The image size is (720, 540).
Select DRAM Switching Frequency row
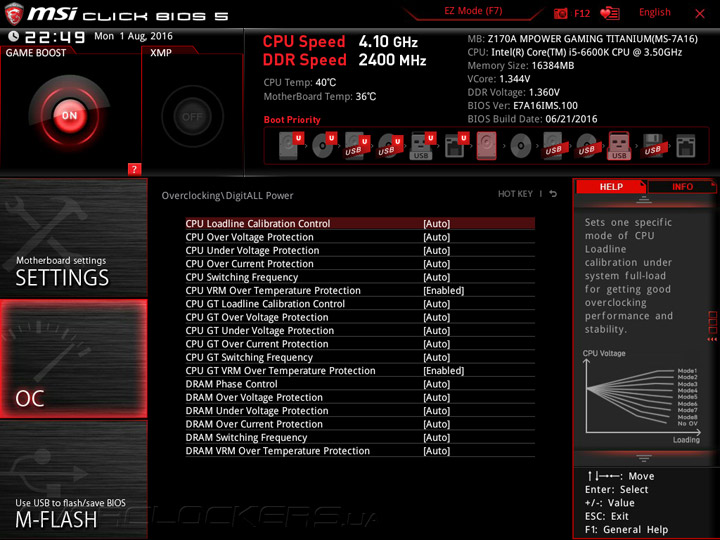click(x=360, y=437)
